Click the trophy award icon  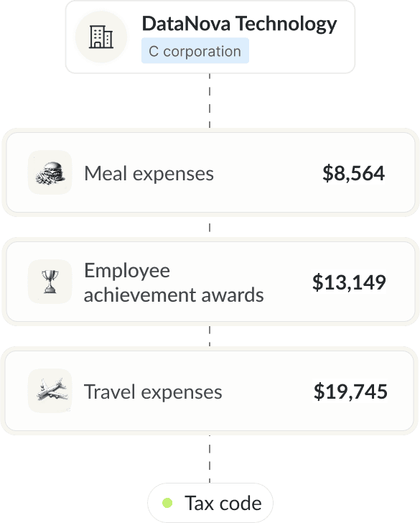click(x=50, y=282)
